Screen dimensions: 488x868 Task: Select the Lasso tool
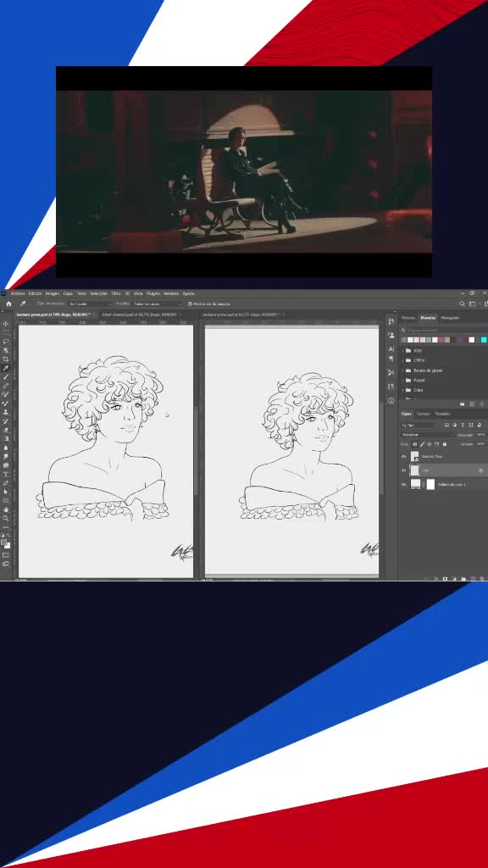coord(6,342)
